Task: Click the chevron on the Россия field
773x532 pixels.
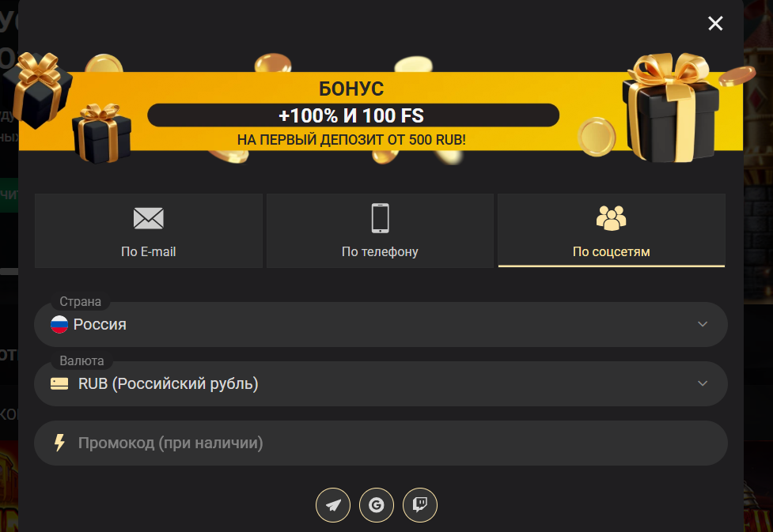Action: (x=703, y=324)
